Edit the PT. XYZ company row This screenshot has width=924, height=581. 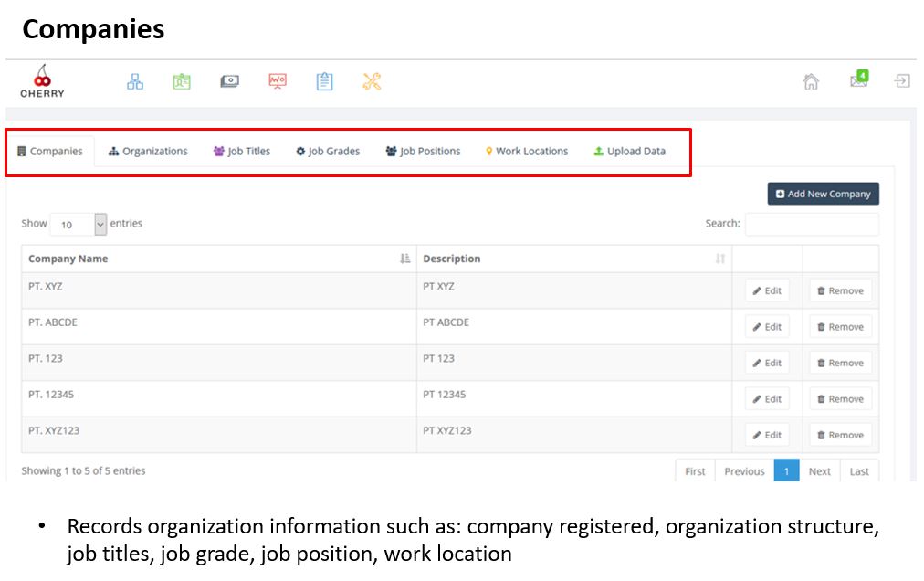tap(767, 291)
